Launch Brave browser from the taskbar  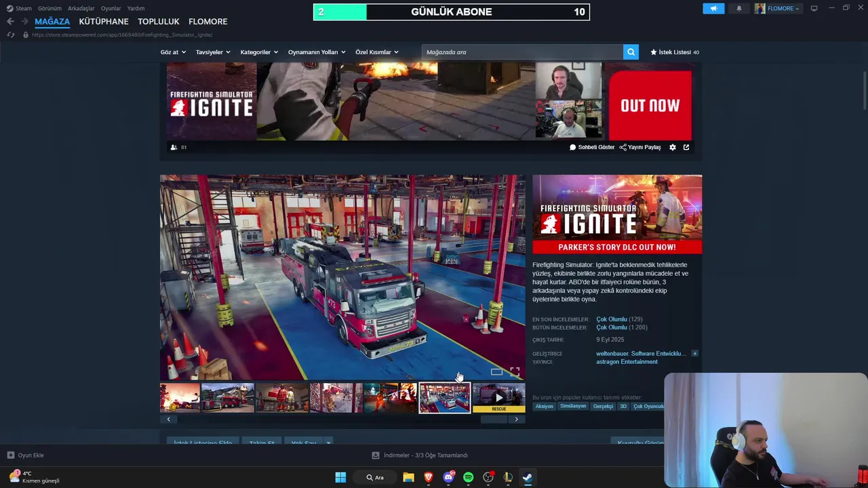(x=429, y=477)
